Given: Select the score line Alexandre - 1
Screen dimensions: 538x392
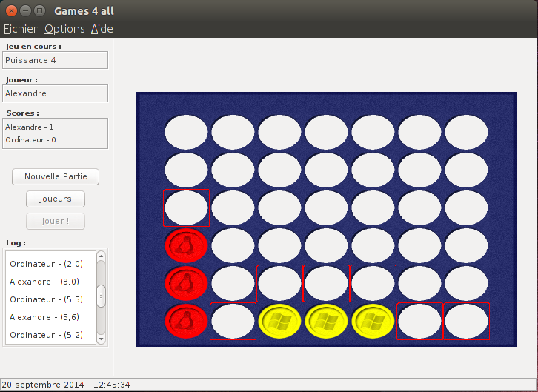Looking at the screenshot, I should tap(30, 127).
